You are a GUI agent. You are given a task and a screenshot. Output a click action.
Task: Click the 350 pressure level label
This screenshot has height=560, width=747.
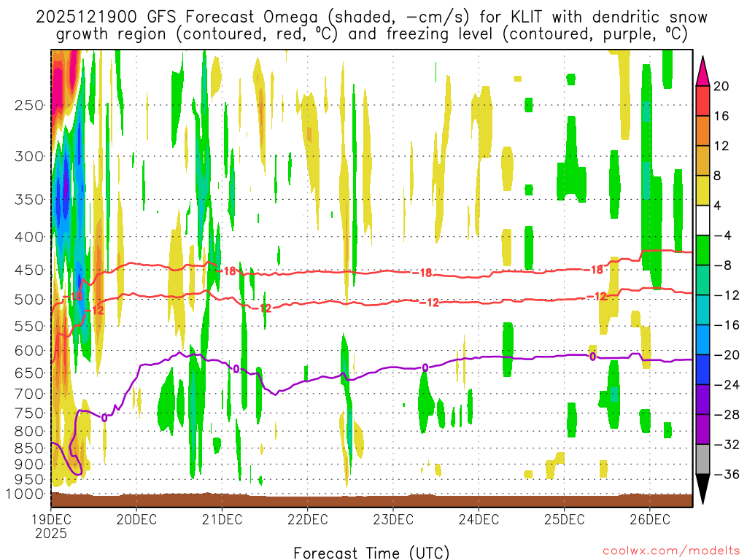(29, 200)
